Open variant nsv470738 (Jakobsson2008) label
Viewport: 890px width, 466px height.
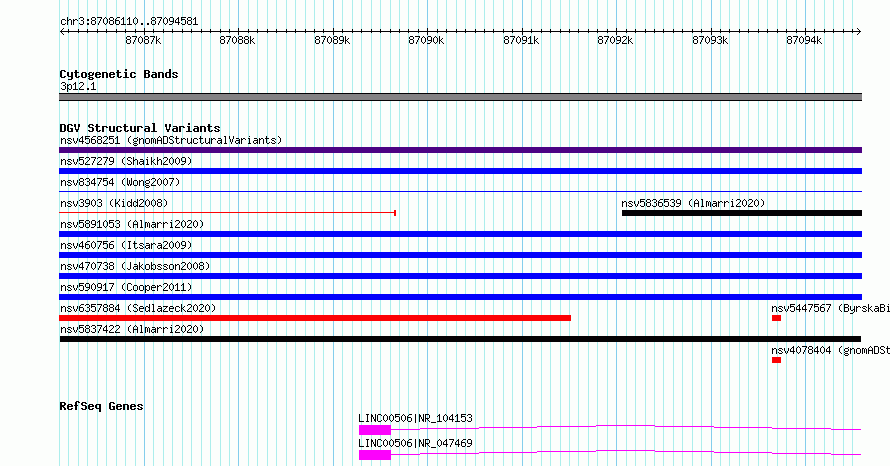tap(135, 266)
